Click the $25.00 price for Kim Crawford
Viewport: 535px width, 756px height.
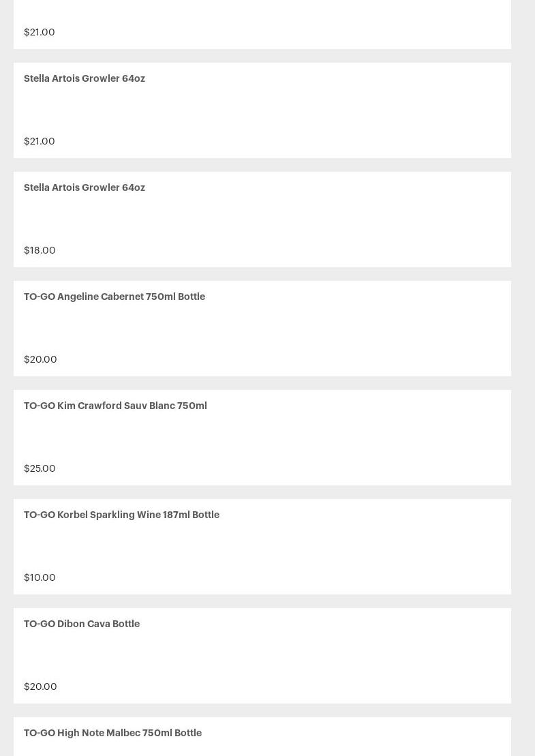tap(40, 468)
